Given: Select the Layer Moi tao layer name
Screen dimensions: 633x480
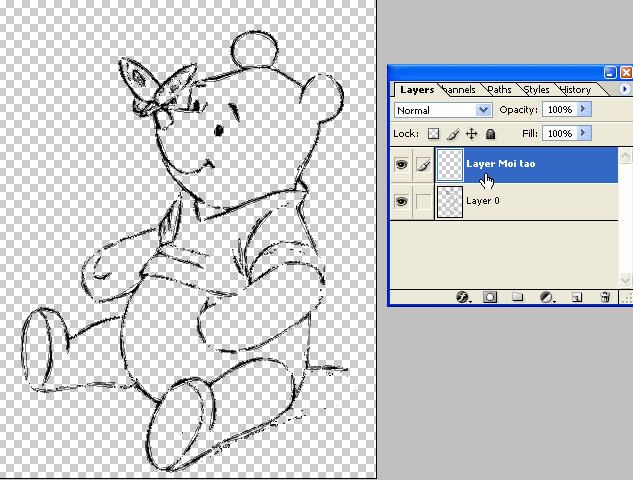Looking at the screenshot, I should (501, 164).
